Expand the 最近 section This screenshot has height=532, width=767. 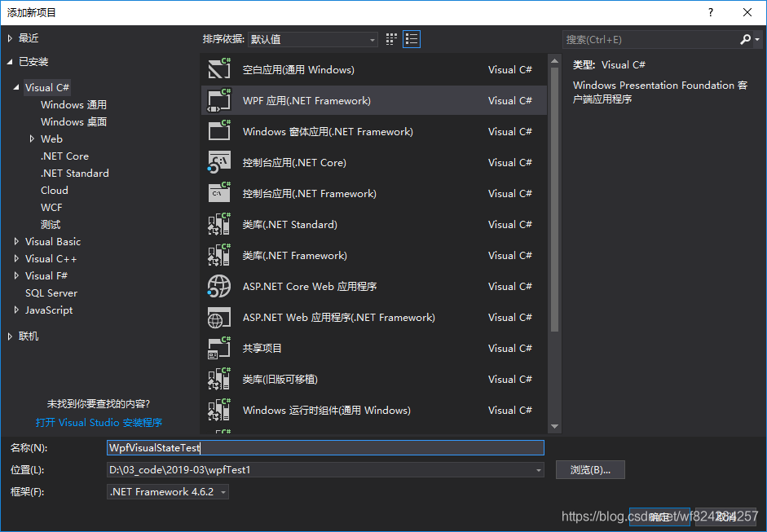coord(10,38)
